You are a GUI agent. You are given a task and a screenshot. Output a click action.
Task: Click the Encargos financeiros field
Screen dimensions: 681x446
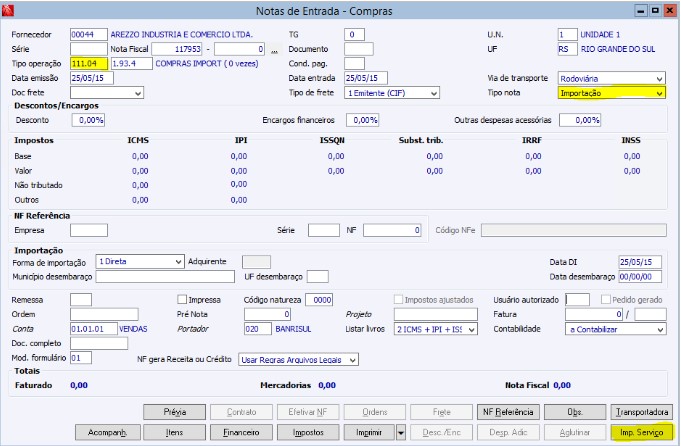point(363,120)
